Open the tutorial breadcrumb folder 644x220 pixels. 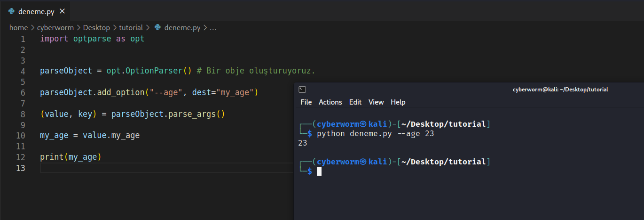pos(131,28)
